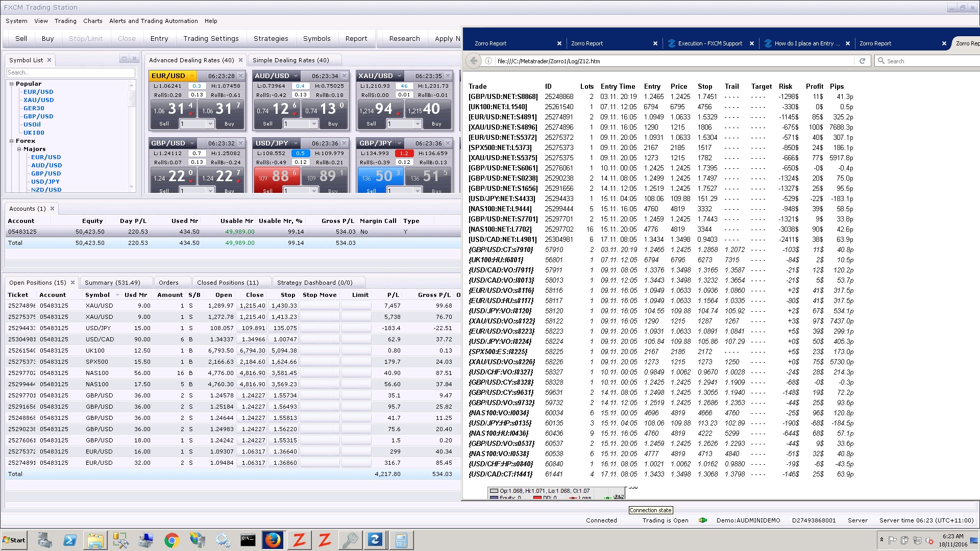Click the Stop Move cell for USD/JPY position
Screen dimensions: 980x551
pyautogui.click(x=320, y=328)
